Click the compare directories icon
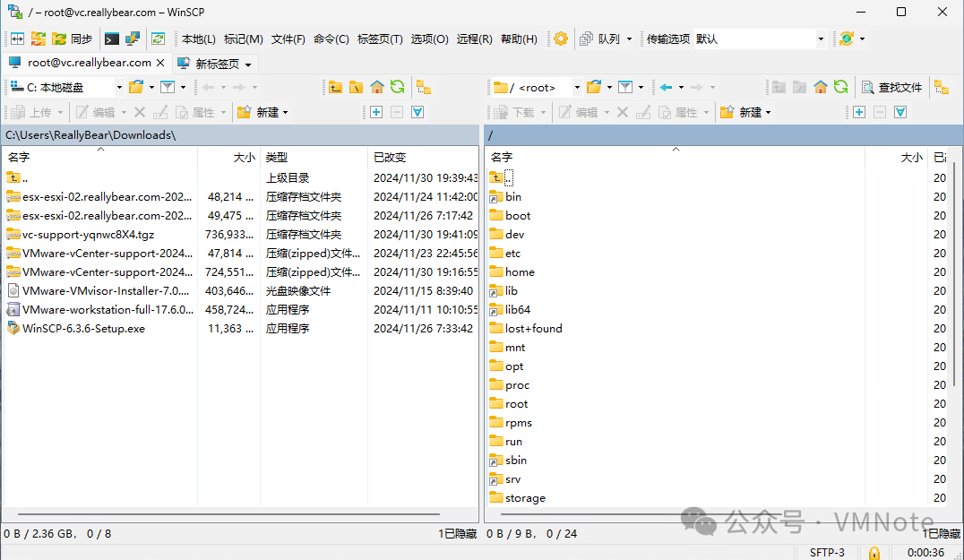 pyautogui.click(x=17, y=39)
